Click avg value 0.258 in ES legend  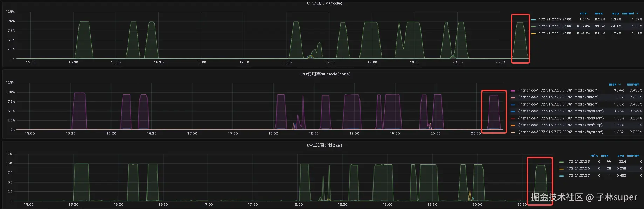622,168
